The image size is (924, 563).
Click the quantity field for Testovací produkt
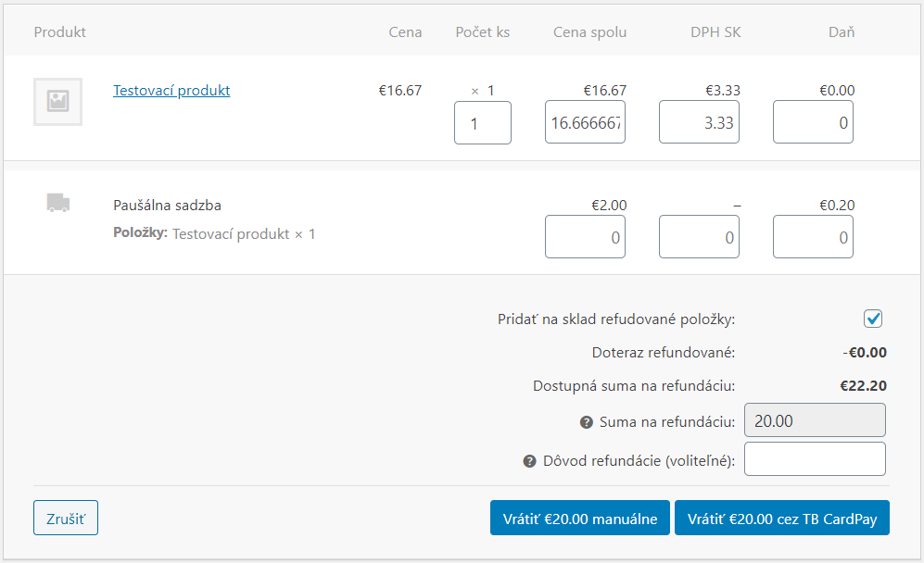(x=482, y=122)
